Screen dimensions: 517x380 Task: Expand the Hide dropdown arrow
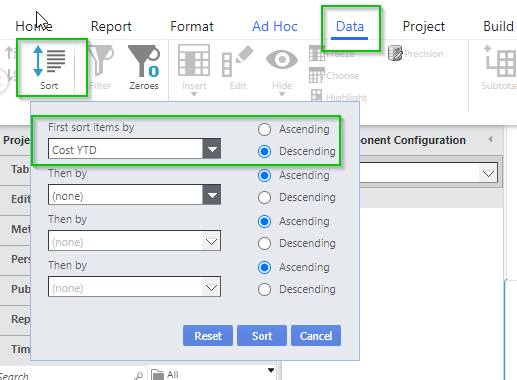point(282,94)
